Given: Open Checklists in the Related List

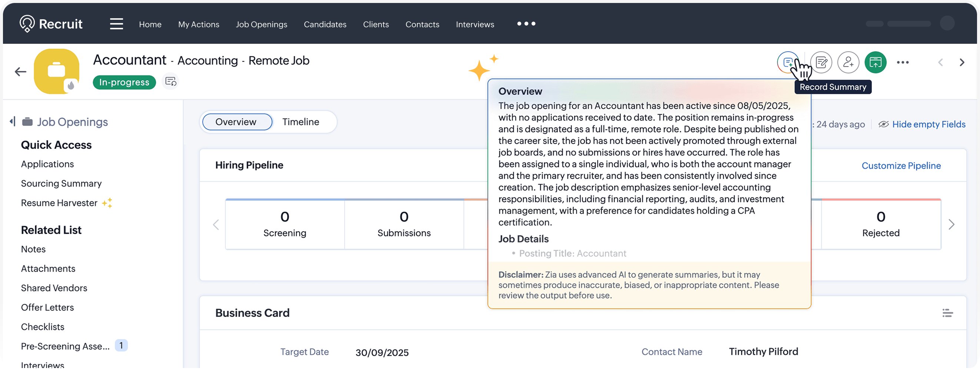Looking at the screenshot, I should 43,328.
